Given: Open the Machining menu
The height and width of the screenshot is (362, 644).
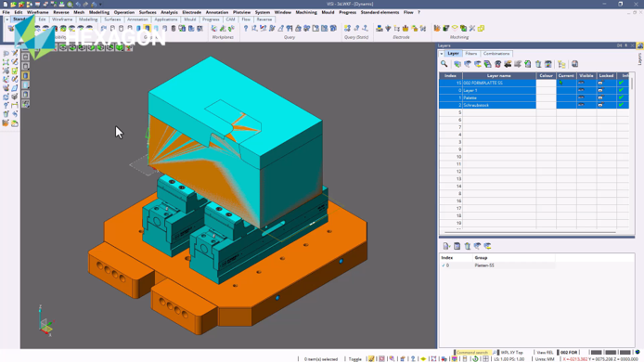Looking at the screenshot, I should point(306,12).
